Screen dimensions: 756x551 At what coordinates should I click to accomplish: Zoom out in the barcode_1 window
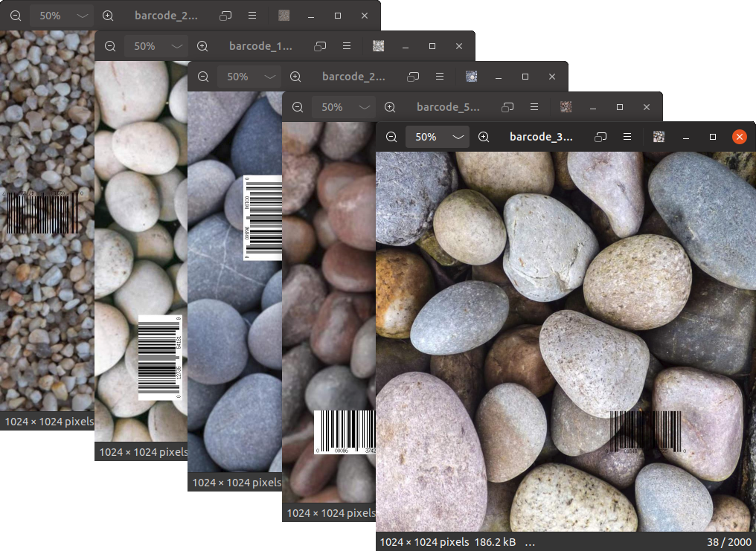coord(110,46)
